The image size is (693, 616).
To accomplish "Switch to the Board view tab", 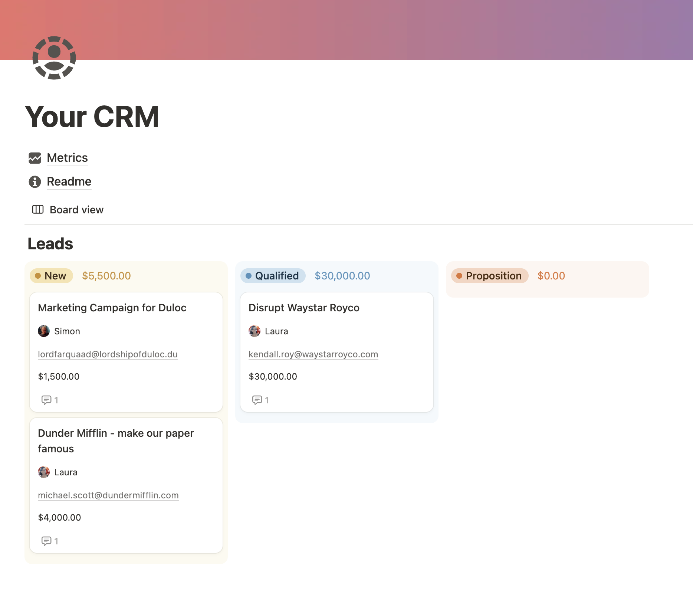I will [x=76, y=209].
